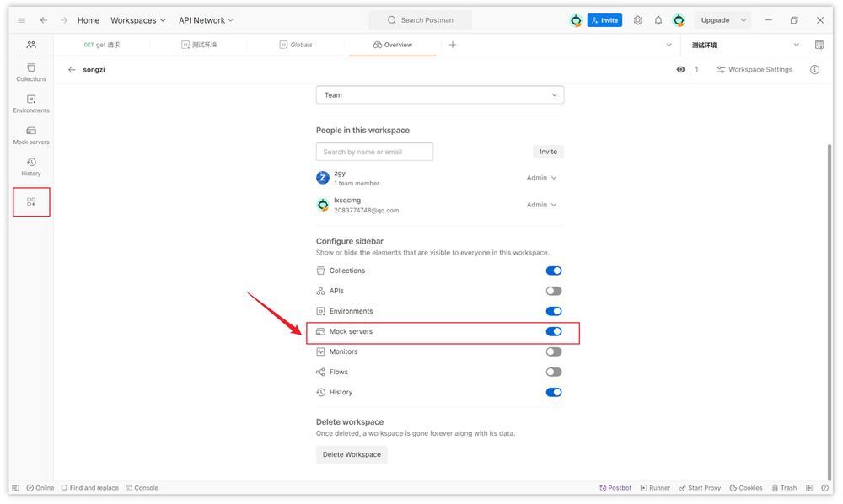843x504 pixels.
Task: Disable the Collections sidebar toggle
Action: click(554, 271)
